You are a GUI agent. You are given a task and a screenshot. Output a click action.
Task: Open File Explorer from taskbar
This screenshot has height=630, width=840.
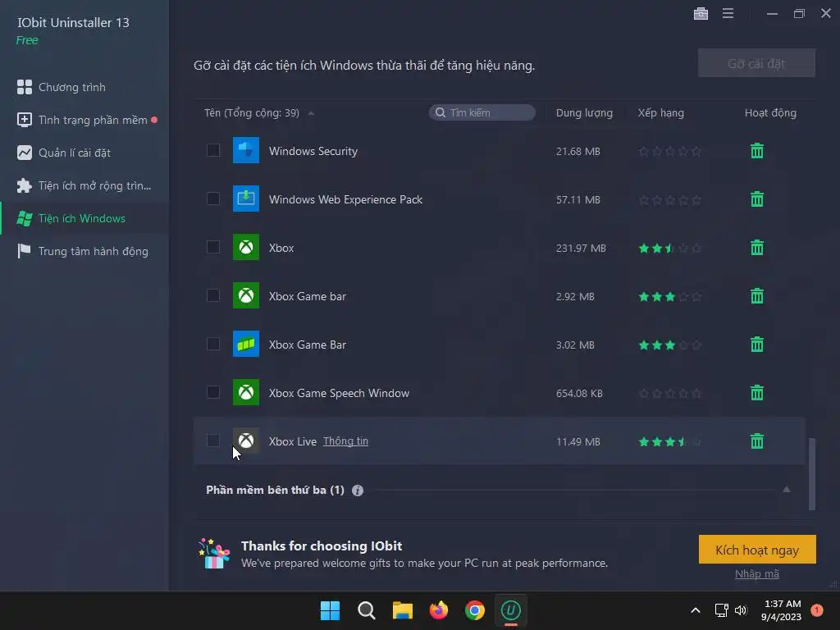tap(402, 610)
